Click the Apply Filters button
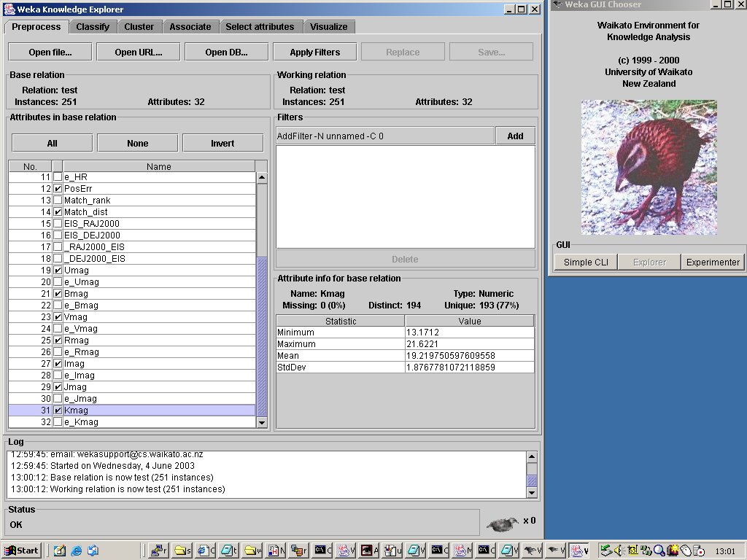This screenshot has height=560, width=747. click(x=314, y=52)
